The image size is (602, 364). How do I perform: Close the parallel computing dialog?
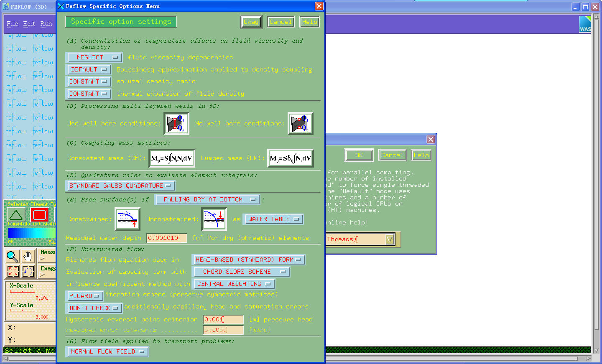pyautogui.click(x=431, y=139)
